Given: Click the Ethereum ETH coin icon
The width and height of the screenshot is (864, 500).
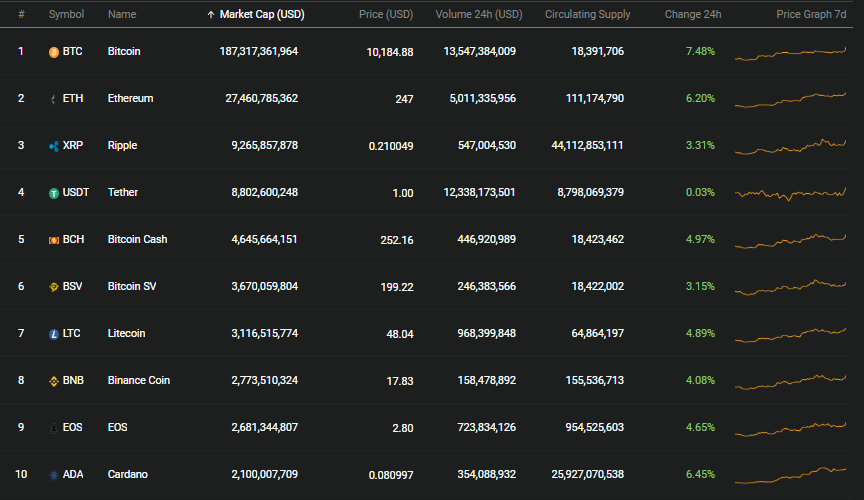Looking at the screenshot, I should (53, 99).
